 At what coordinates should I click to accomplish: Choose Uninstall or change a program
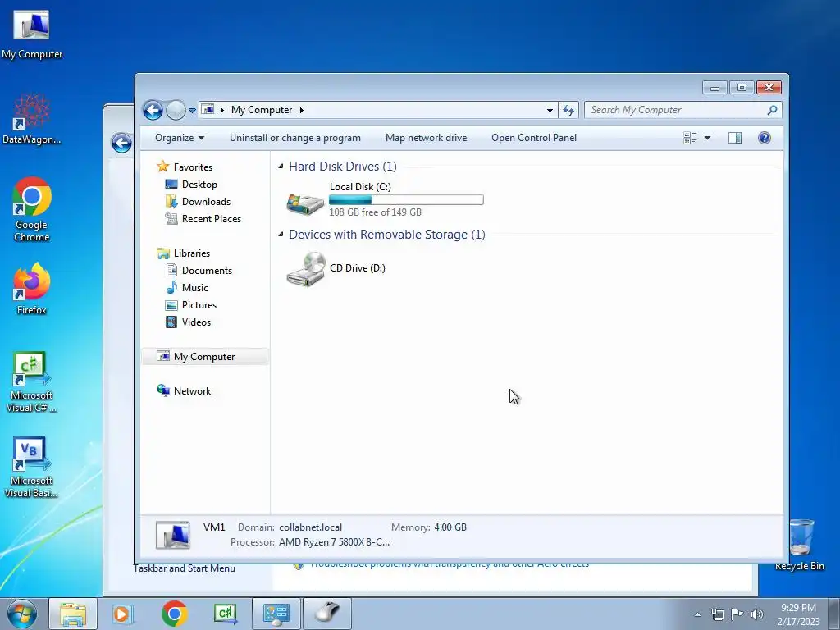pyautogui.click(x=295, y=138)
